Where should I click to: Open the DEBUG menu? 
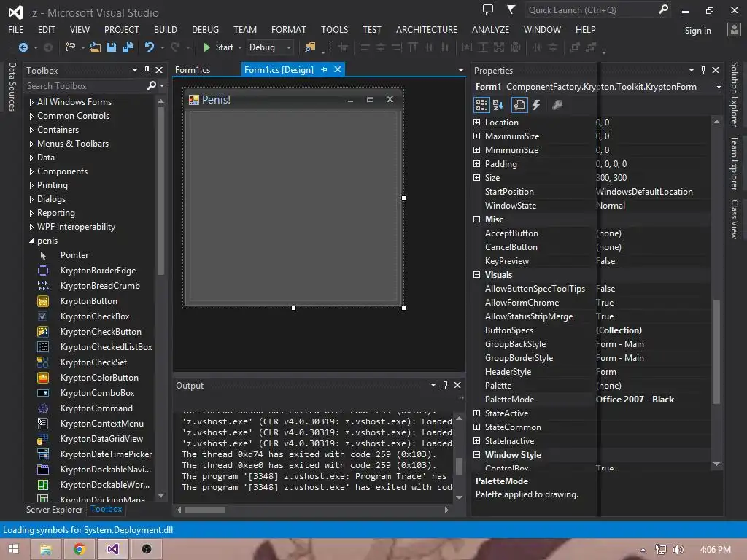(205, 29)
